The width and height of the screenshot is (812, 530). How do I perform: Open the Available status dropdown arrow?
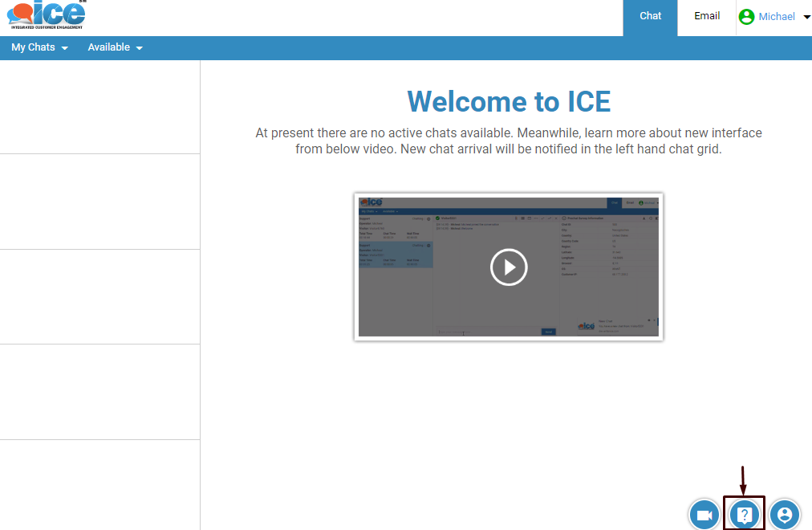[138, 47]
